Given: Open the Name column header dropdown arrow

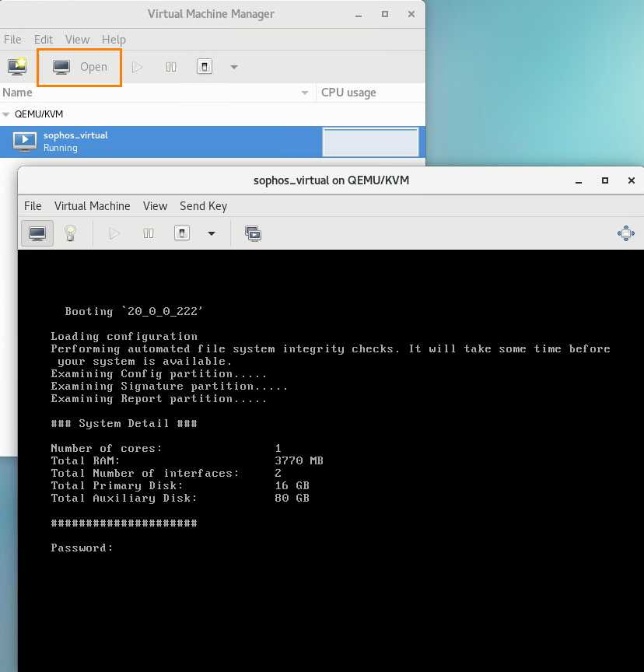Looking at the screenshot, I should [x=305, y=93].
